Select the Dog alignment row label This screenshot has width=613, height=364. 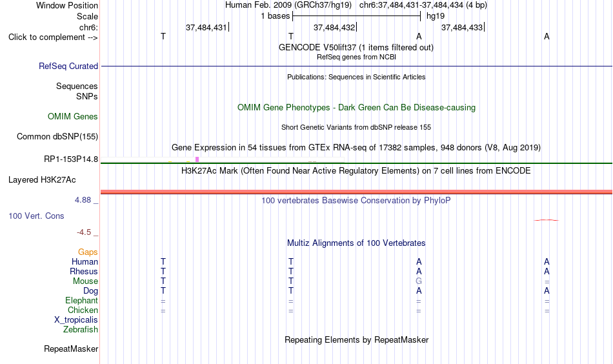90,291
